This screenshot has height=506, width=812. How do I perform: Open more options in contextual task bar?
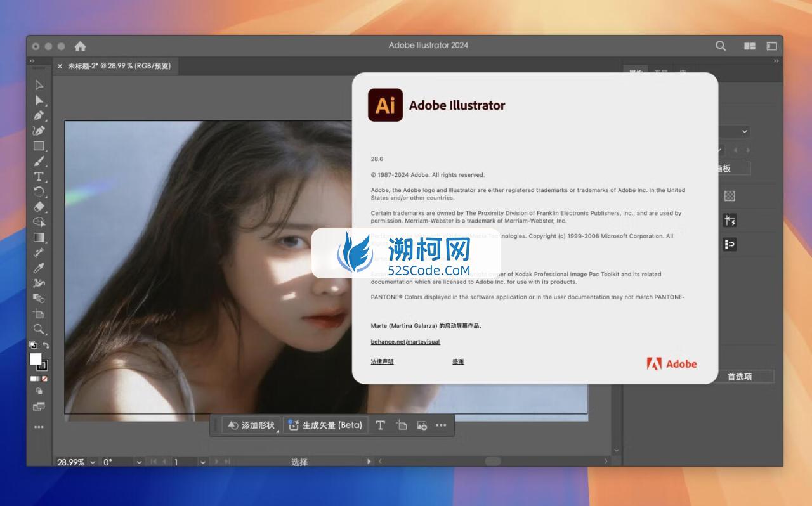[x=441, y=425]
